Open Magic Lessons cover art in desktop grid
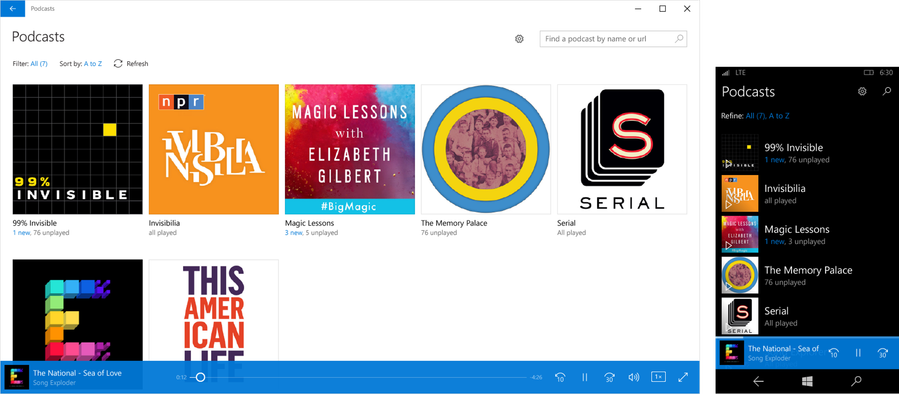 point(350,149)
